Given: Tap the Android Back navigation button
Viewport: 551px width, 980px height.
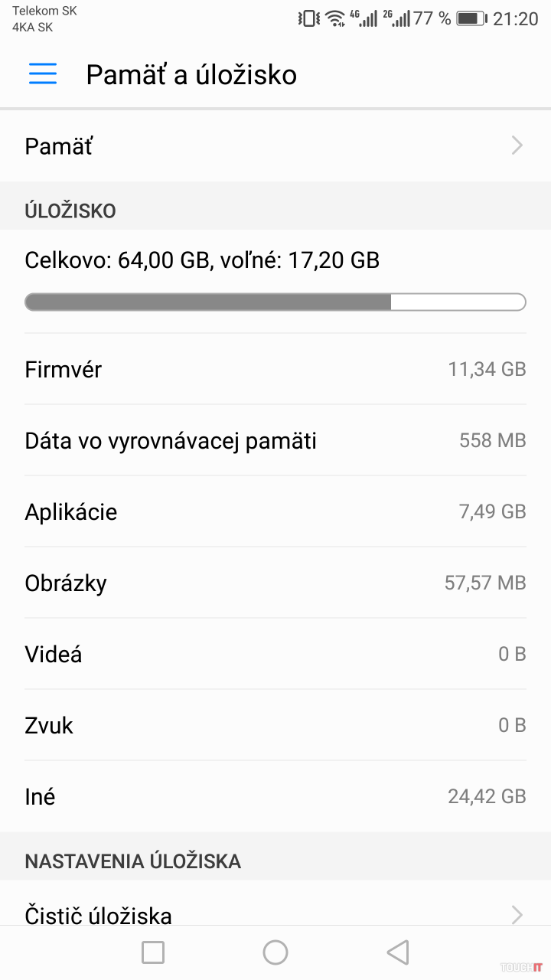Looking at the screenshot, I should (398, 952).
